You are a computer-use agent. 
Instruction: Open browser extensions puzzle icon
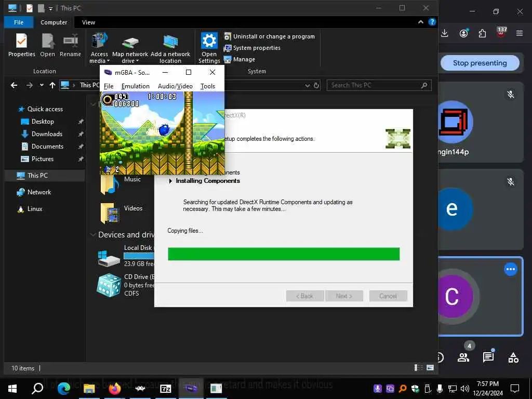pos(482,33)
